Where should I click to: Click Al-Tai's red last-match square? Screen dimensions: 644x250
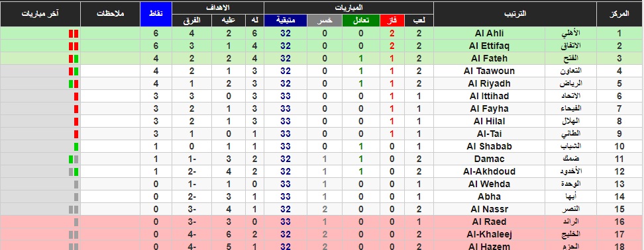[x=76, y=134]
